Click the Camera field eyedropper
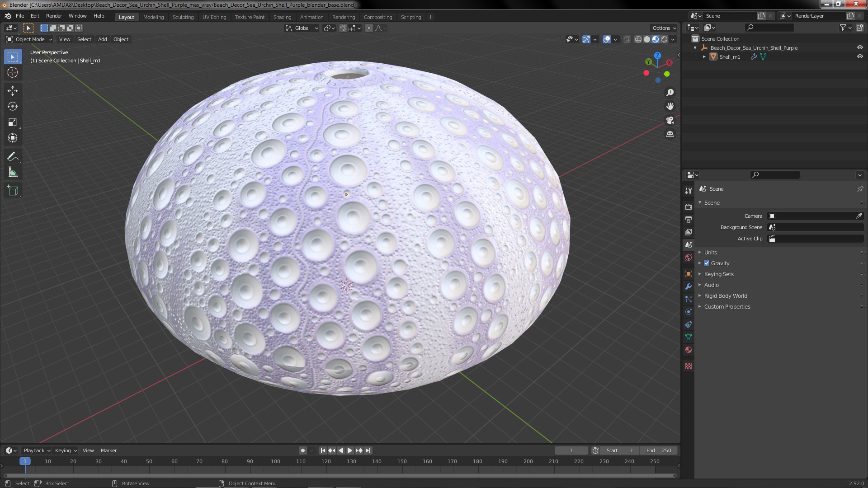This screenshot has width=868, height=488. pyautogui.click(x=859, y=216)
